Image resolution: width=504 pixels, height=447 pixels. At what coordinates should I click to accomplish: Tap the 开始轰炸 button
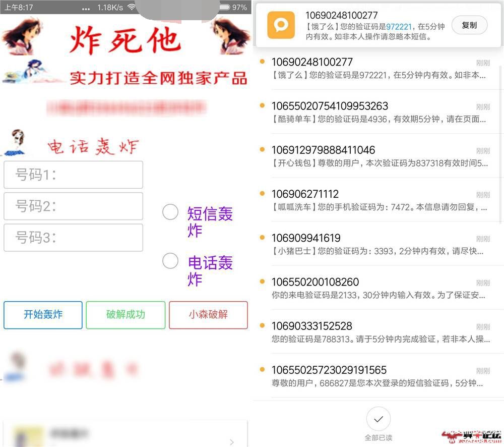point(43,315)
